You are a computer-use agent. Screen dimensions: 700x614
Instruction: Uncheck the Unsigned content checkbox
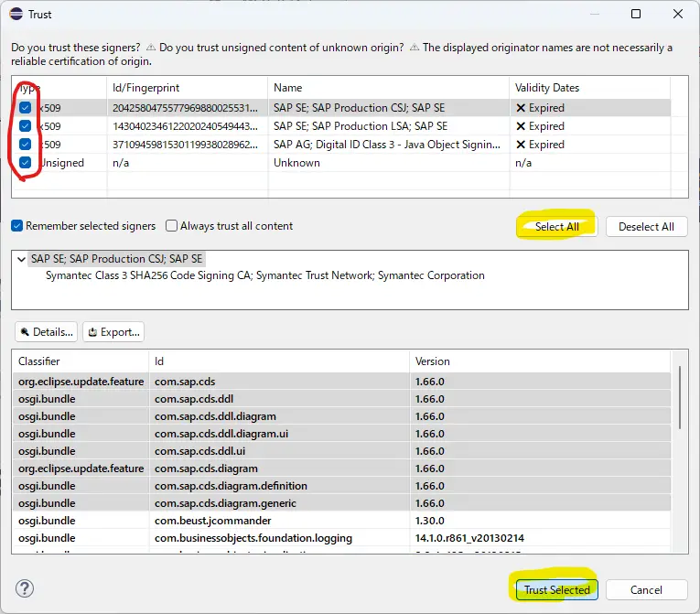point(25,163)
